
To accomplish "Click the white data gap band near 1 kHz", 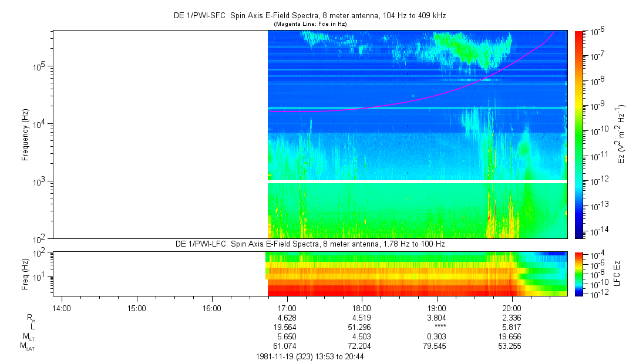I will (417, 182).
